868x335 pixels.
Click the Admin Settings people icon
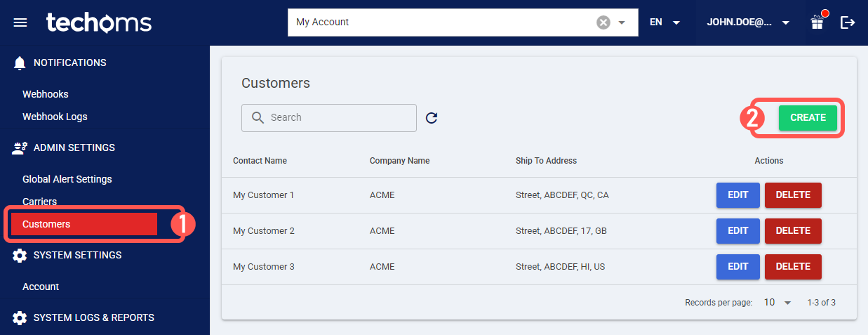click(x=20, y=148)
